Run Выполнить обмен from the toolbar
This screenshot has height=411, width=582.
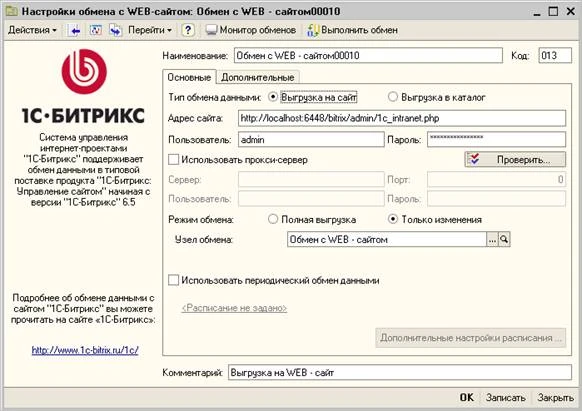pos(352,30)
